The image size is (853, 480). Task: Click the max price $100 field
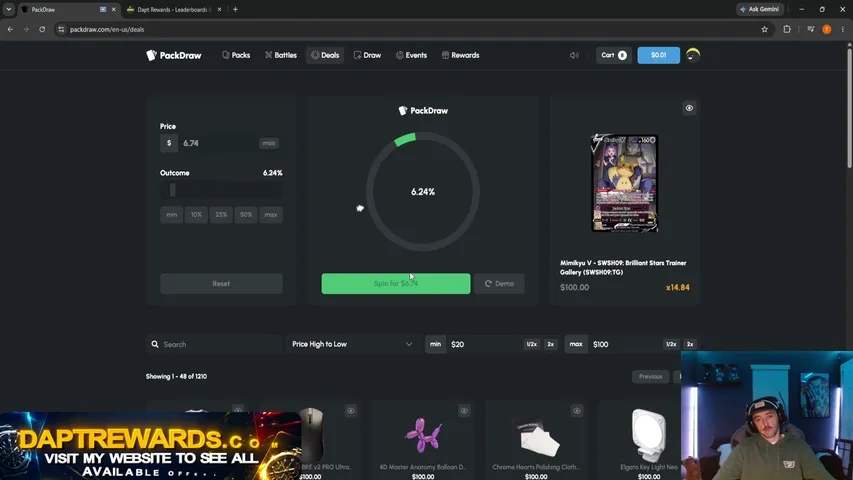coord(626,344)
